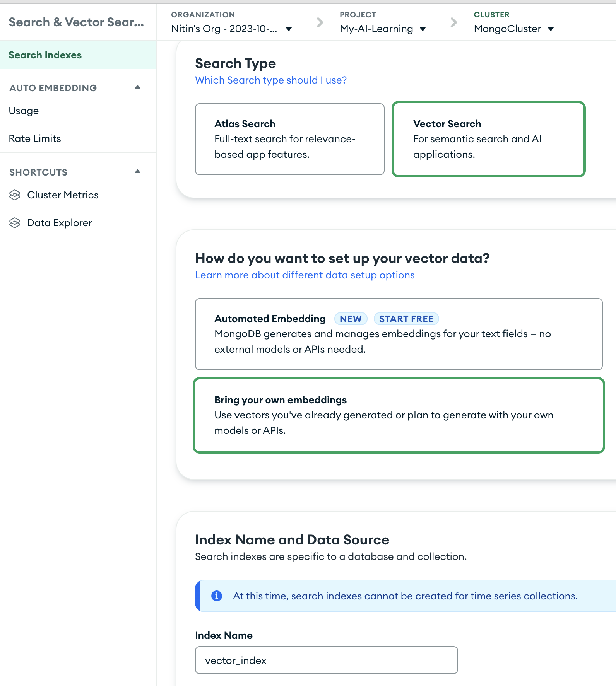Viewport: 616px width, 686px height.
Task: Click 'How do you want to set up your vector data?' heading
Action: pos(342,258)
